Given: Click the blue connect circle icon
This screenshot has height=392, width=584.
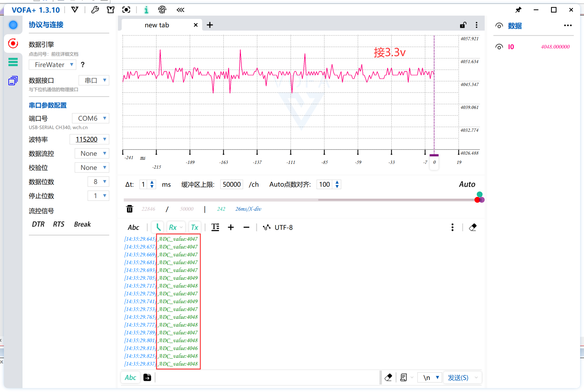Looking at the screenshot, I should [13, 25].
